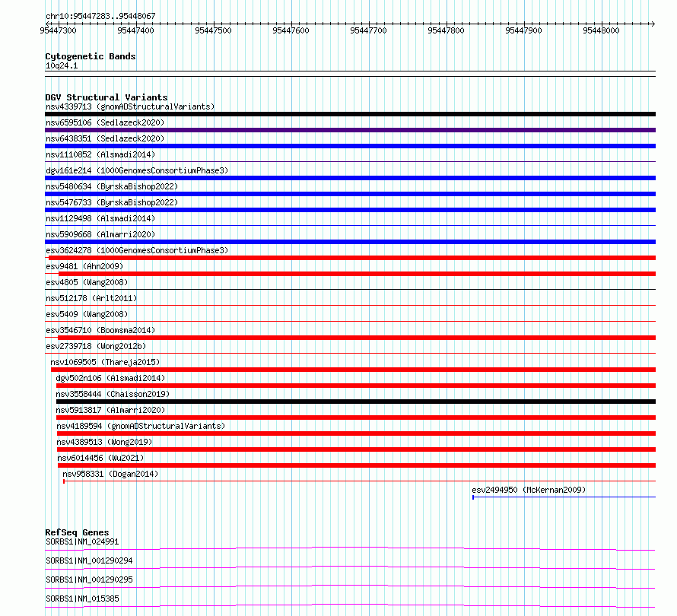
Task: Click the blue bar under nsv6438351
Action: point(350,146)
